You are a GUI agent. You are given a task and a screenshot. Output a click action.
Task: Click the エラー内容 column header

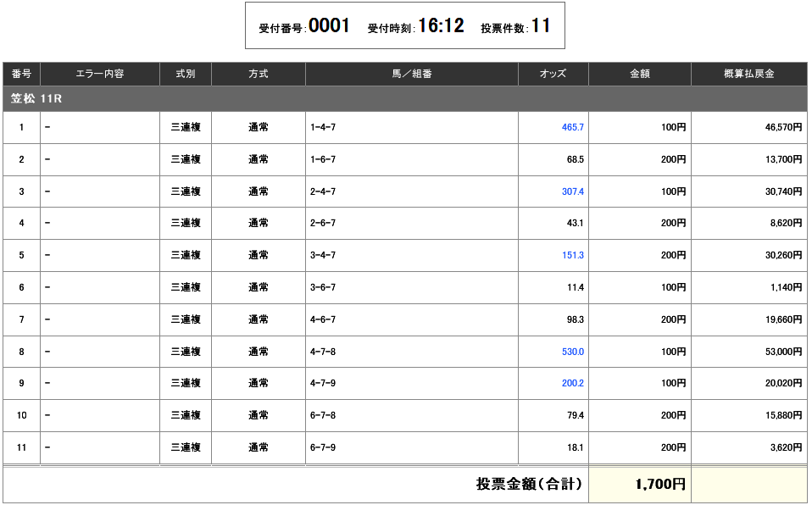click(x=99, y=75)
